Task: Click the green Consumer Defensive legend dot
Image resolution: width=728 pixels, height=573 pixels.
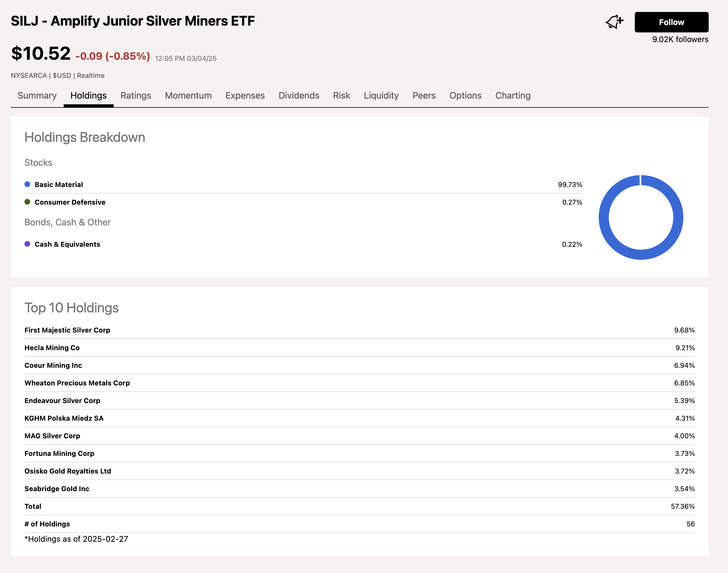Action: [x=28, y=202]
